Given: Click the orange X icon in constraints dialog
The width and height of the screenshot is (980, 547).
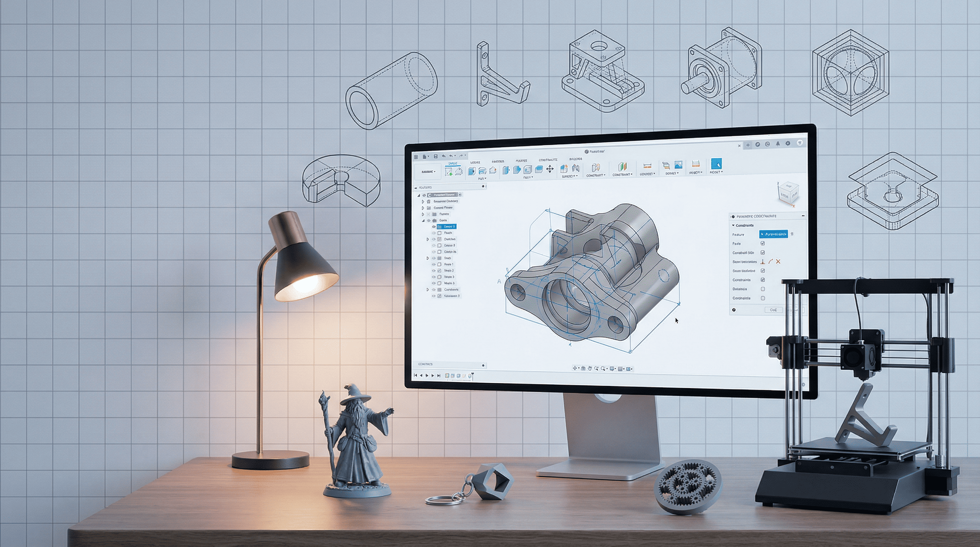Looking at the screenshot, I should click(778, 262).
